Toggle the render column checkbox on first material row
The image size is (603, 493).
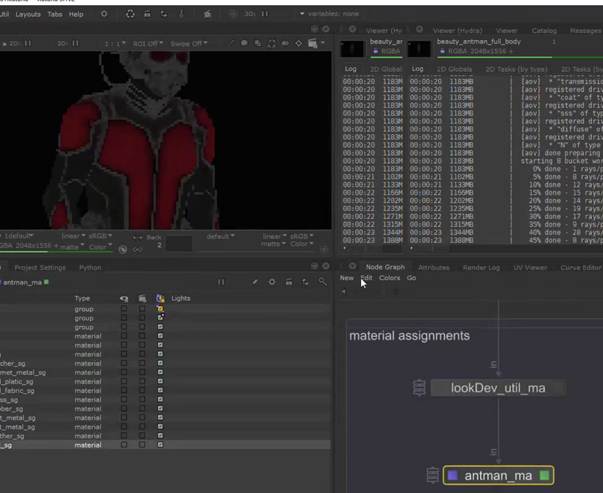pos(142,336)
